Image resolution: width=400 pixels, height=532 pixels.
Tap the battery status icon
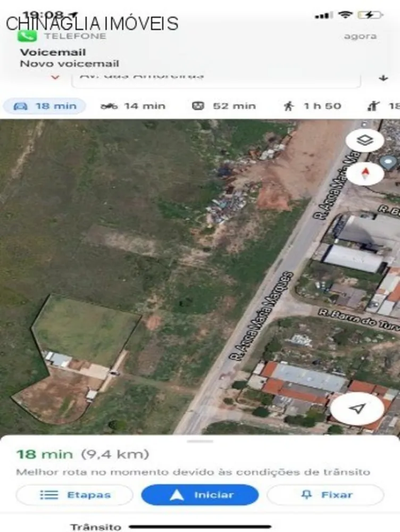(370, 15)
